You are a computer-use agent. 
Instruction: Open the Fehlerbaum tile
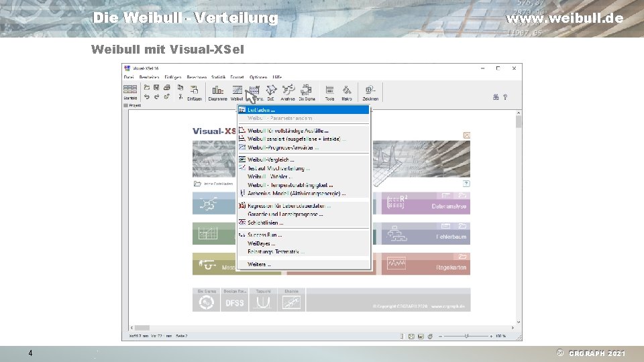pos(426,233)
